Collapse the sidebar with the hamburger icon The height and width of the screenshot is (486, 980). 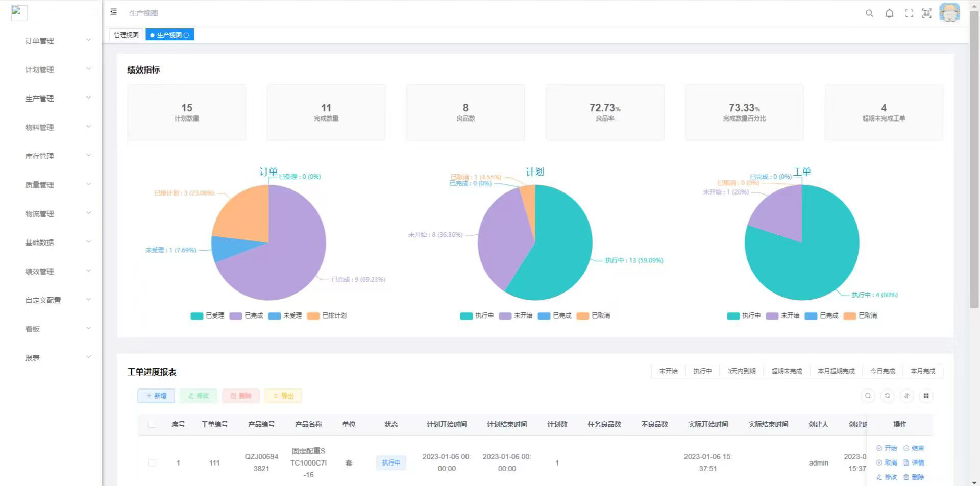113,12
